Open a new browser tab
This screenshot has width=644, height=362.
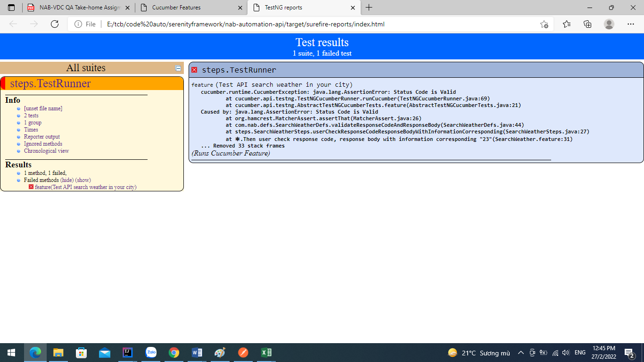point(369,8)
